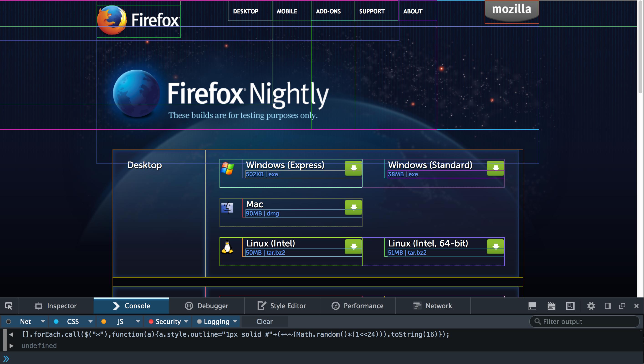Click the Responsive Design Mode icon
644x364 pixels.
(x=570, y=306)
